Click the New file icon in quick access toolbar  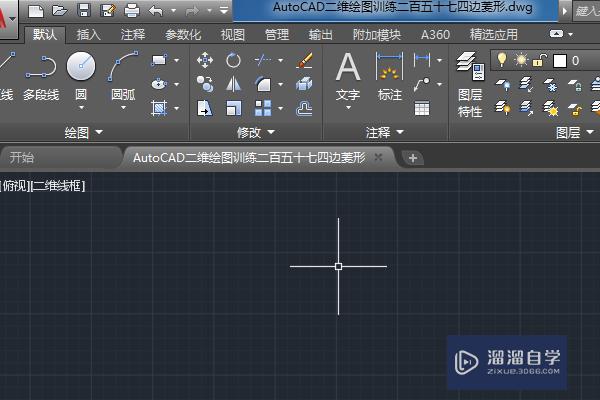36,10
